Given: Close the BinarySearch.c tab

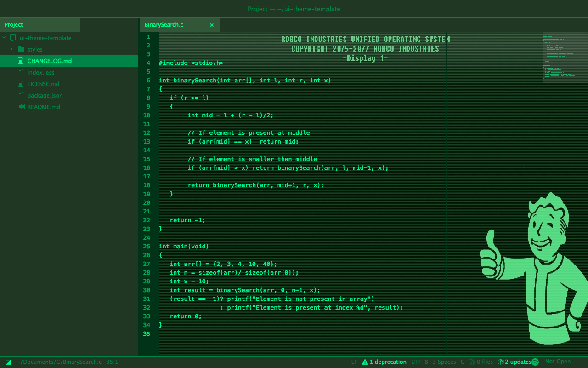Looking at the screenshot, I should click(212, 25).
